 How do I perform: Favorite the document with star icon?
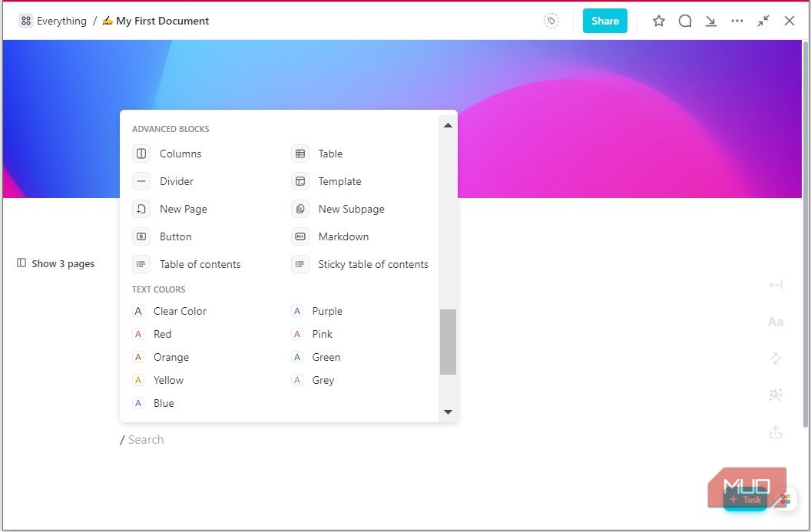(x=658, y=21)
